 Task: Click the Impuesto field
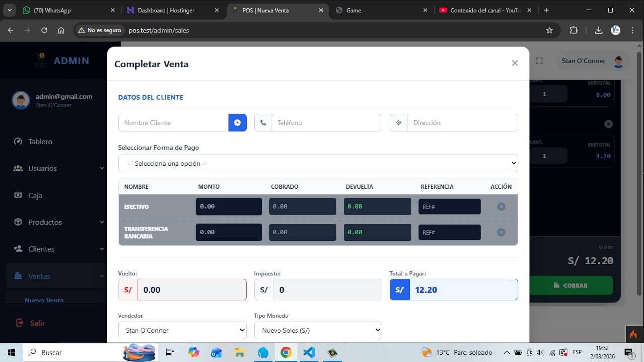coord(328,290)
